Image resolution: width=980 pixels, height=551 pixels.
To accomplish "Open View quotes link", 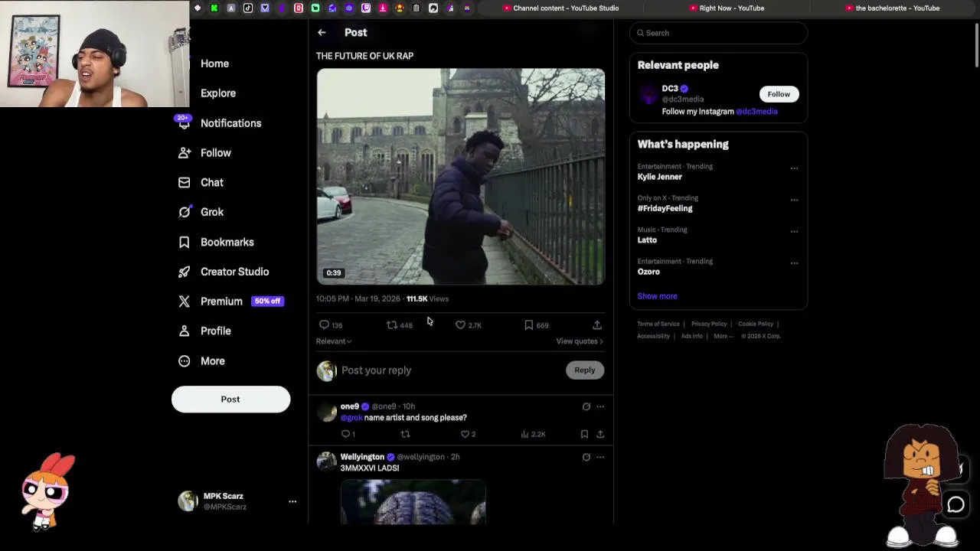I will click(x=580, y=341).
